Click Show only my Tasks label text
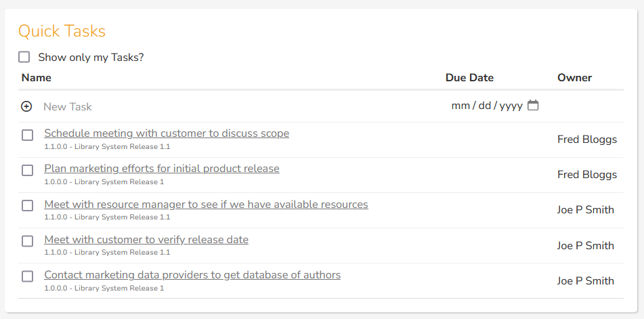The width and height of the screenshot is (644, 319). tap(91, 58)
